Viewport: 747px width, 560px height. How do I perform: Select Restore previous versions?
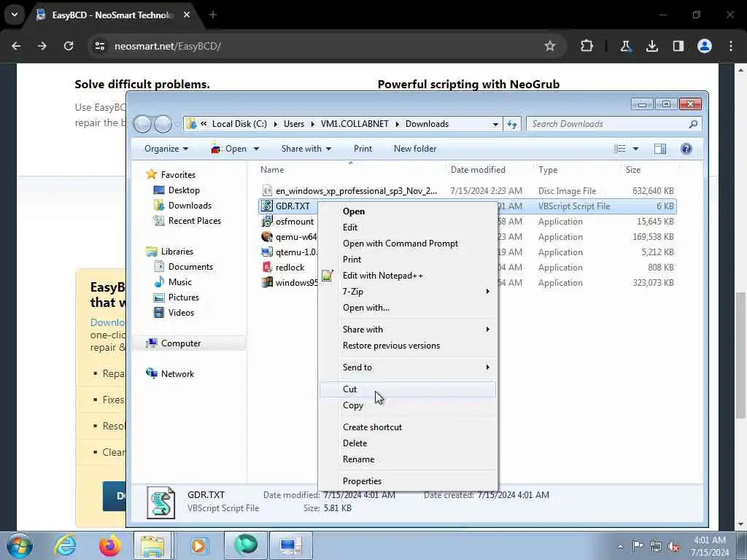[407, 346]
